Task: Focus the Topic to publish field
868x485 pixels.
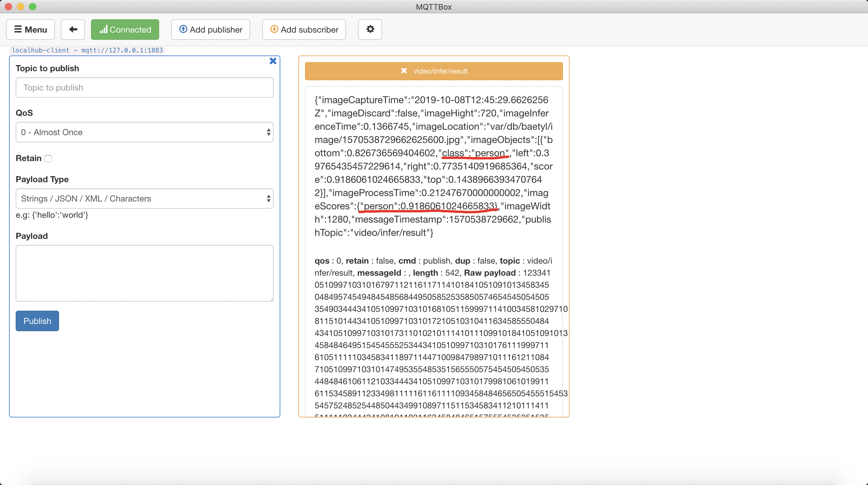Action: [x=145, y=88]
